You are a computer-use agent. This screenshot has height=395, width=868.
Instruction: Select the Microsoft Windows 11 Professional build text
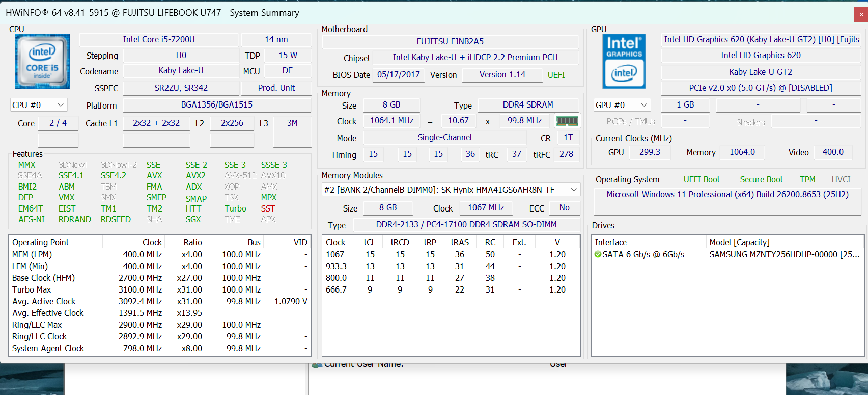[x=727, y=194]
